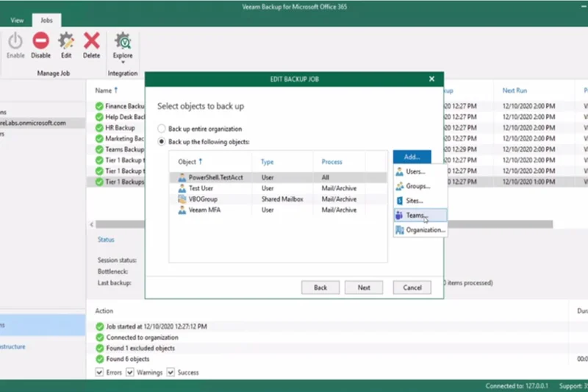Toggle the Errors filter checkbox
Viewport: 588px width, 392px height.
point(99,372)
